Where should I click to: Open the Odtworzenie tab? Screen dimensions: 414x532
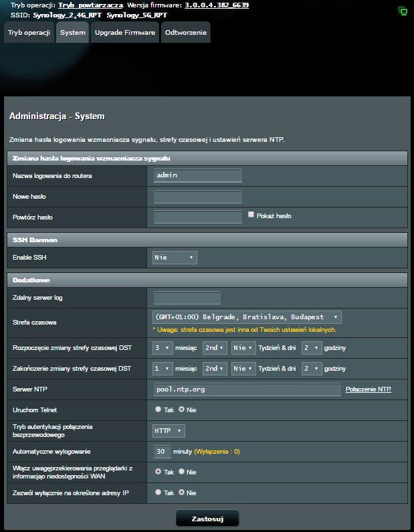click(x=186, y=33)
